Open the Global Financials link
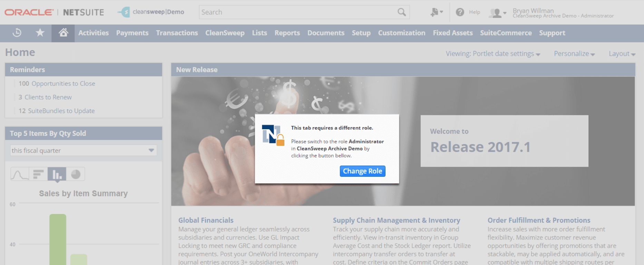Viewport: 644px width, 265px height. pyautogui.click(x=206, y=220)
